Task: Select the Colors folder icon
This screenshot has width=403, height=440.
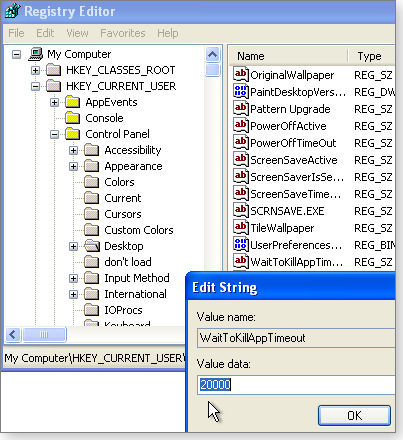Action: click(x=91, y=182)
